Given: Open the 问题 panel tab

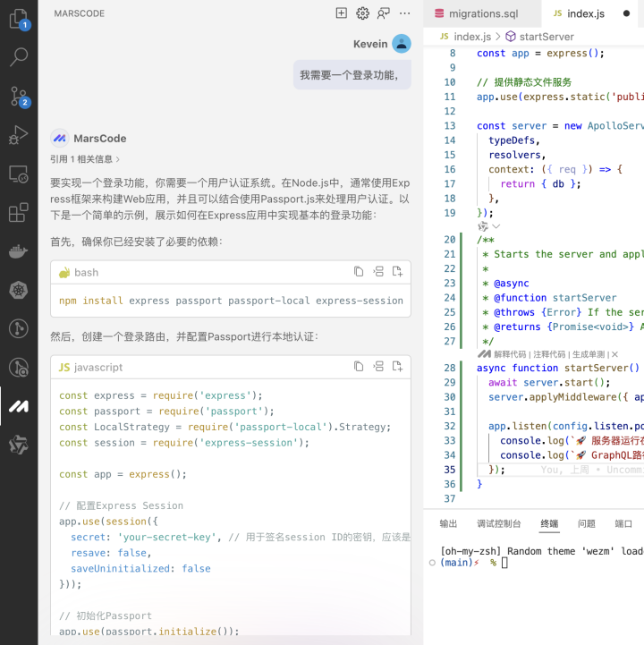Looking at the screenshot, I should (586, 523).
